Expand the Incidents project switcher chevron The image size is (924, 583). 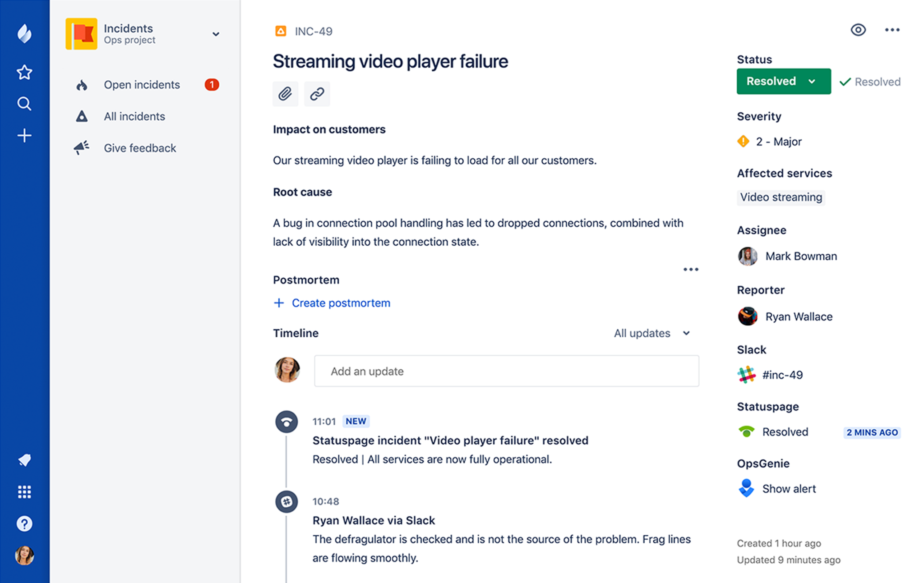216,34
